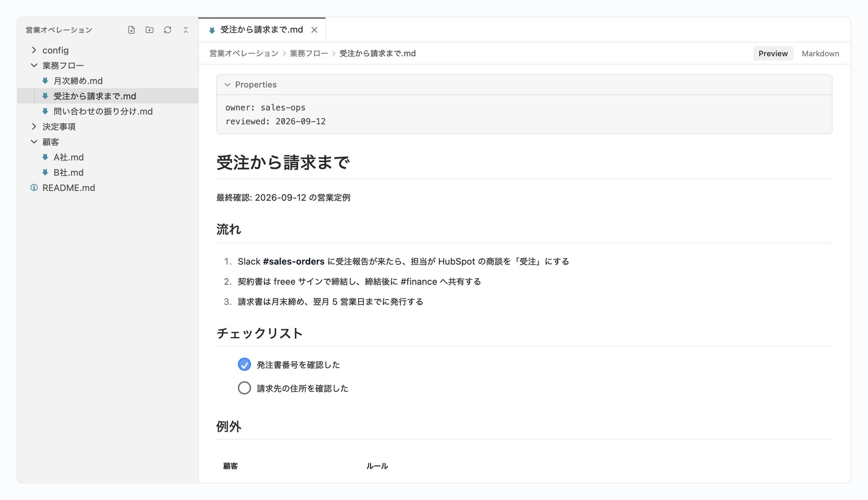This screenshot has width=868, height=500.
Task: Click the #sales-orders bold text
Action: [x=294, y=261]
